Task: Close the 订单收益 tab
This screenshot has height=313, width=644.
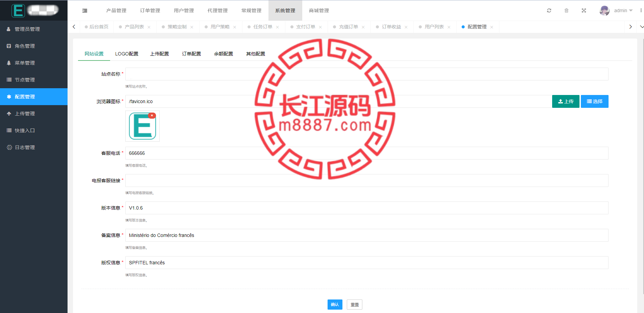Action: point(406,27)
